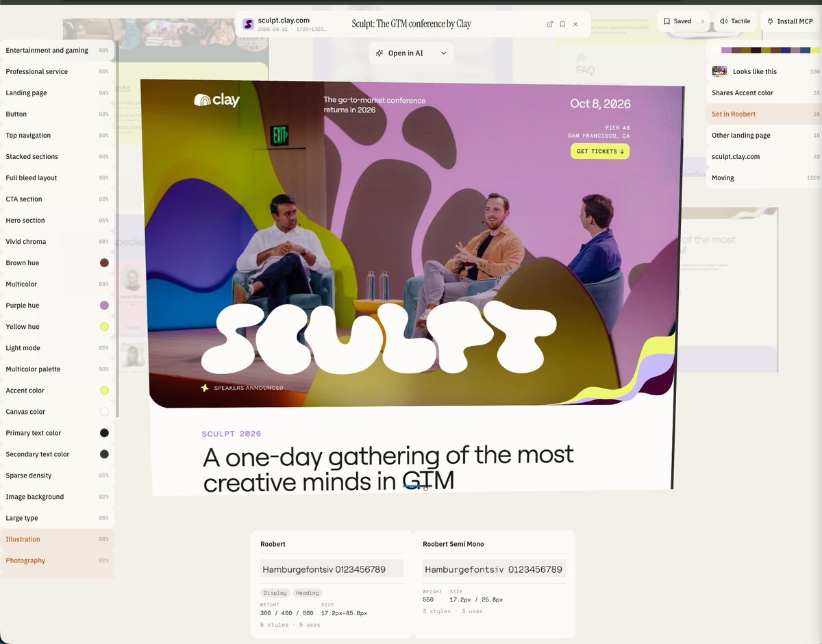The image size is (822, 644).
Task: Close the Sculpt detail panel with X
Action: coord(575,24)
